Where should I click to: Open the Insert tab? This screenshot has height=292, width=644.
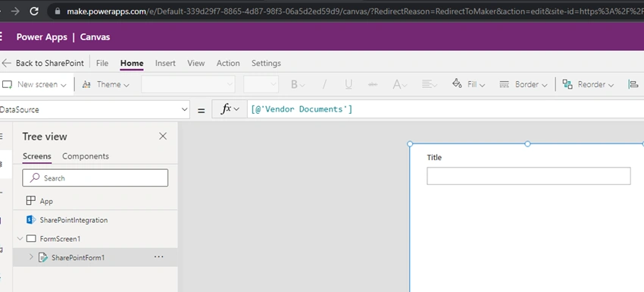coord(165,64)
